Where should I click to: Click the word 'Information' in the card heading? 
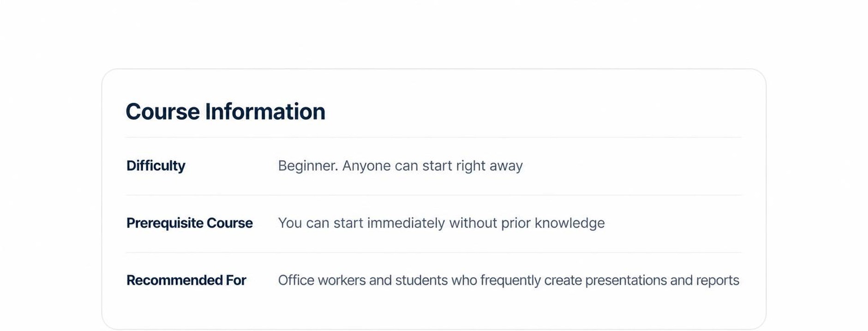(x=265, y=112)
